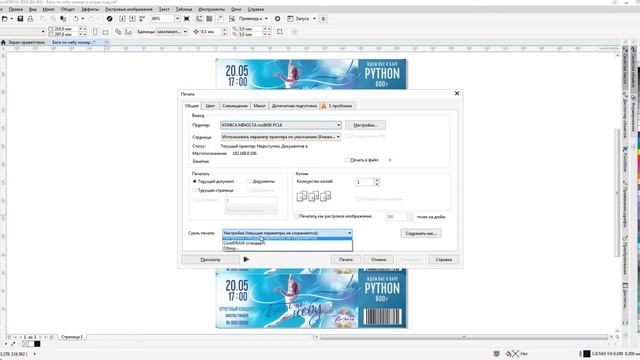Choose CorelDRAW standard in print style list
The width and height of the screenshot is (640, 360).
[287, 243]
